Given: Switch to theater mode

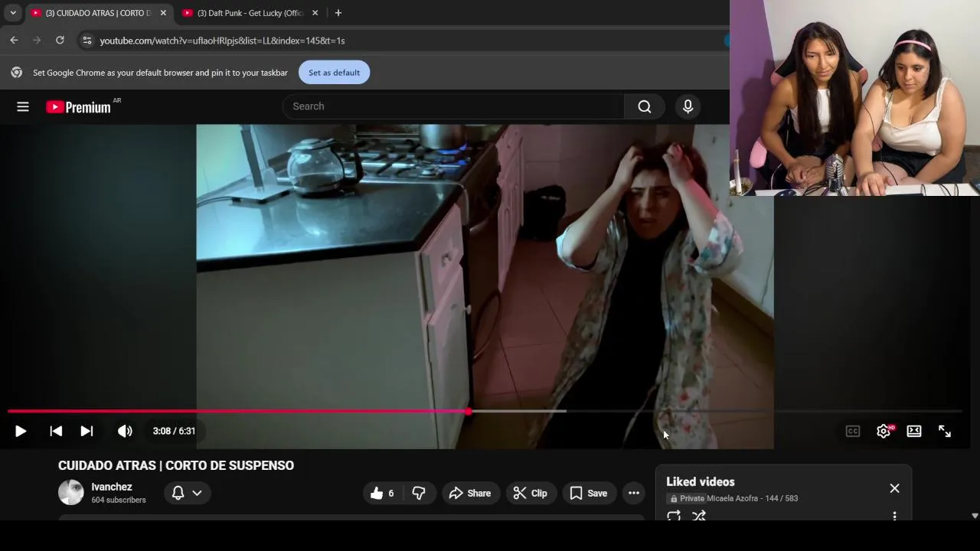Looking at the screenshot, I should click(914, 432).
